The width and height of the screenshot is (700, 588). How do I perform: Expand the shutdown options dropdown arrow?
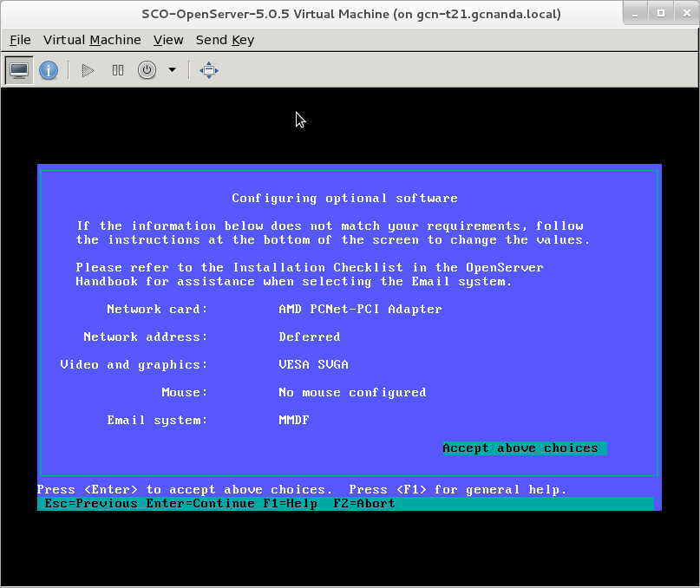[172, 70]
